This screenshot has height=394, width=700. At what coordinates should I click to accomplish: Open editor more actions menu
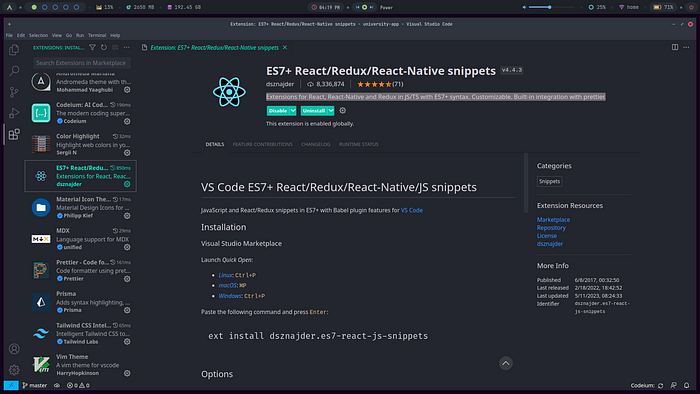pos(686,47)
